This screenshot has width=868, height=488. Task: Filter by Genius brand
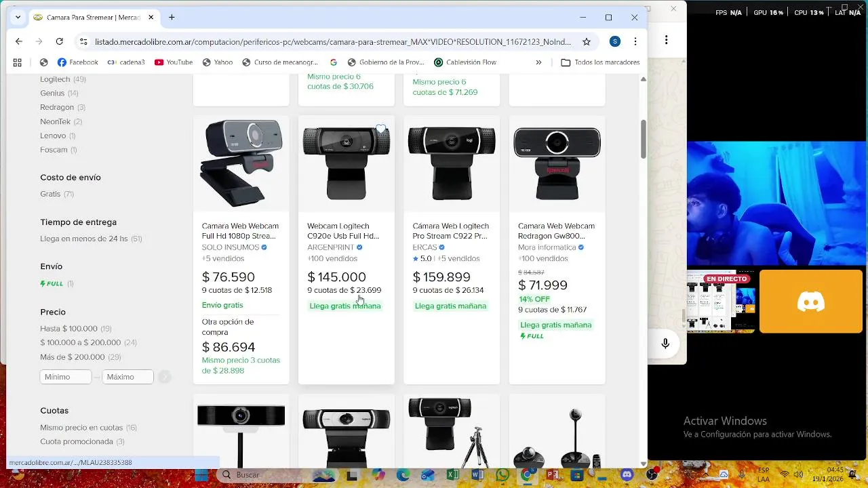pyautogui.click(x=59, y=94)
